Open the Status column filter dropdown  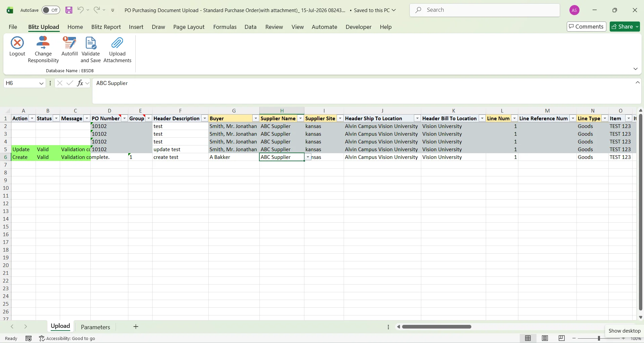pos(56,118)
